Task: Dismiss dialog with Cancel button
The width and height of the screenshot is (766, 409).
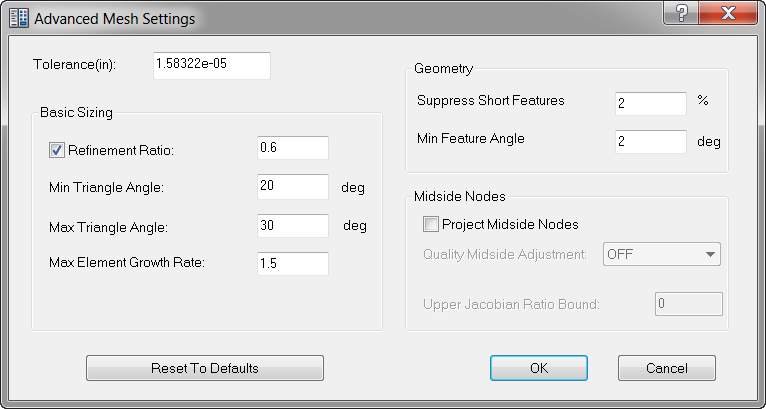Action: coord(666,368)
